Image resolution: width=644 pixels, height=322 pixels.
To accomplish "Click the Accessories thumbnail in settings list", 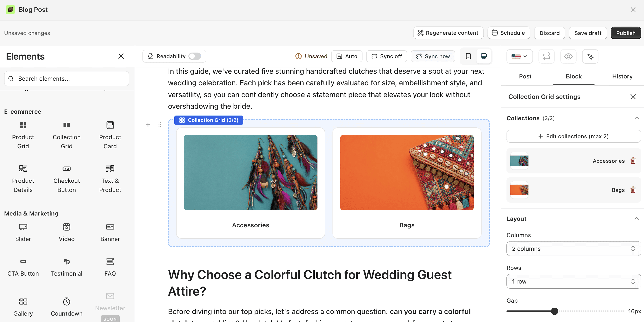I will click(x=519, y=161).
